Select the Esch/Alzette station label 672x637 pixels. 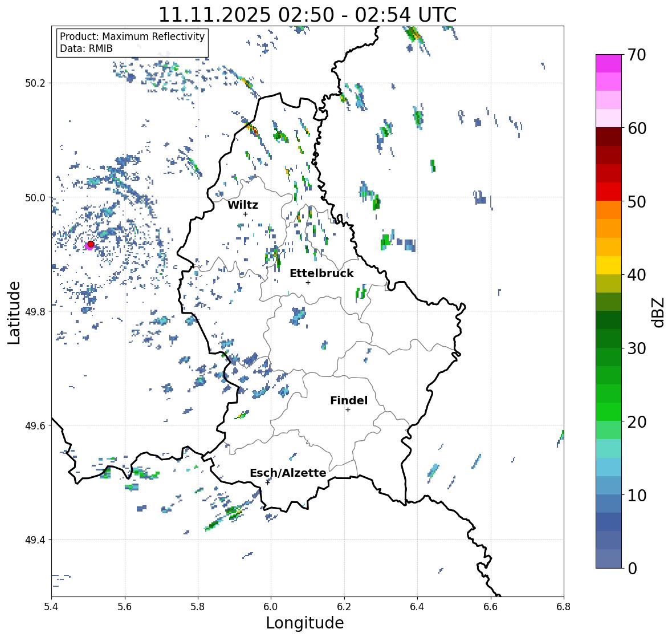click(x=288, y=473)
